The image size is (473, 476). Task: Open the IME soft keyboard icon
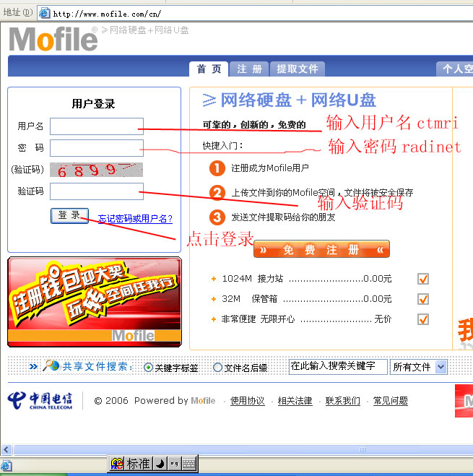coord(188,464)
